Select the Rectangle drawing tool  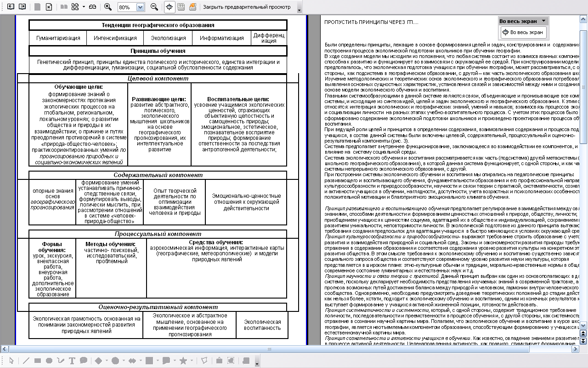(x=38, y=361)
